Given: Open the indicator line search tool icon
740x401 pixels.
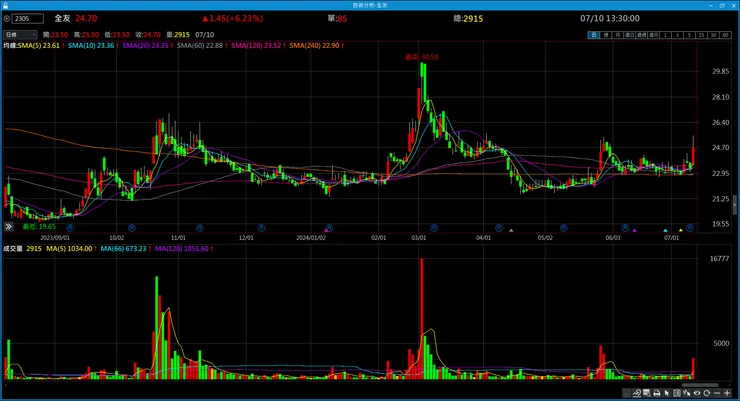Looking at the screenshot, I should pos(637,393).
